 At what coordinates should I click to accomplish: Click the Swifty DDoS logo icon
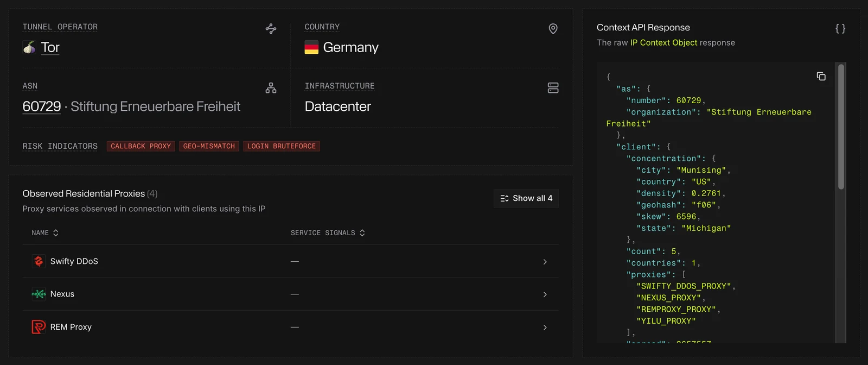(39, 261)
